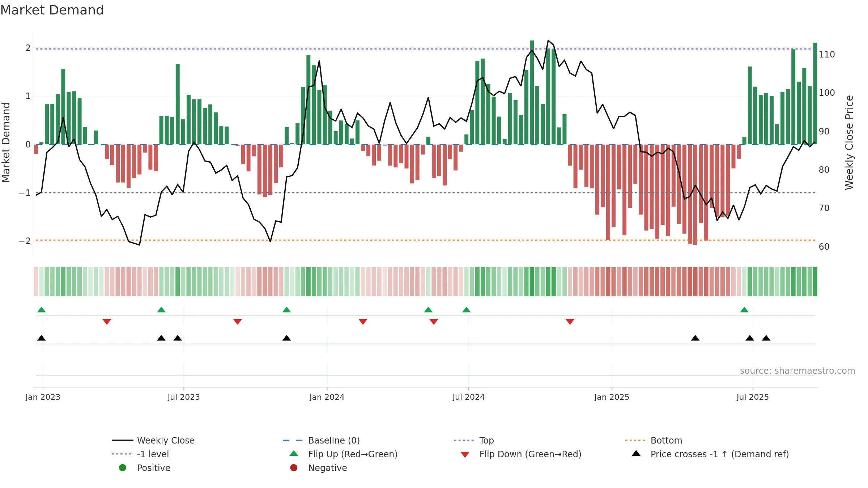Click black price-cross marker in late June 2023
868x488 pixels.
[x=178, y=338]
